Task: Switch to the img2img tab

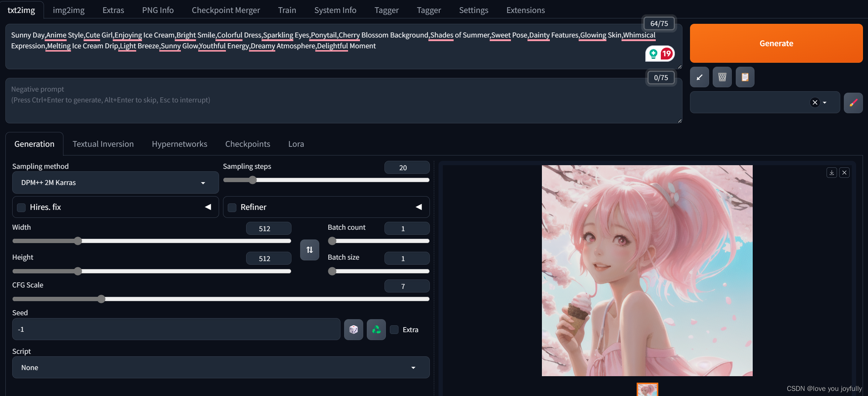Action: click(x=68, y=10)
